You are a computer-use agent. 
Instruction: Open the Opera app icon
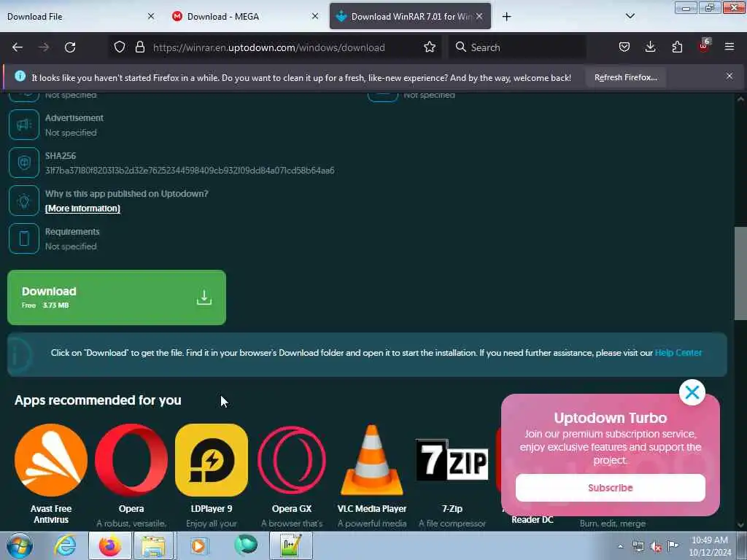(x=131, y=460)
